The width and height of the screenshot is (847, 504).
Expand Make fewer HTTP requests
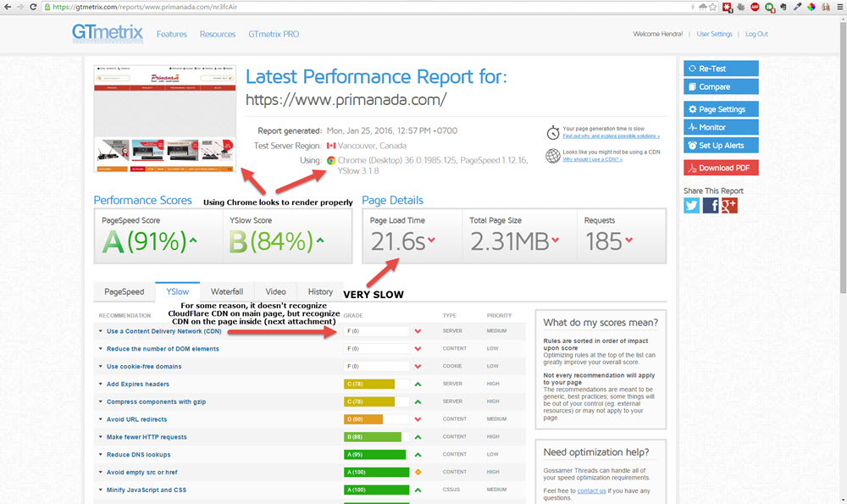coord(147,437)
